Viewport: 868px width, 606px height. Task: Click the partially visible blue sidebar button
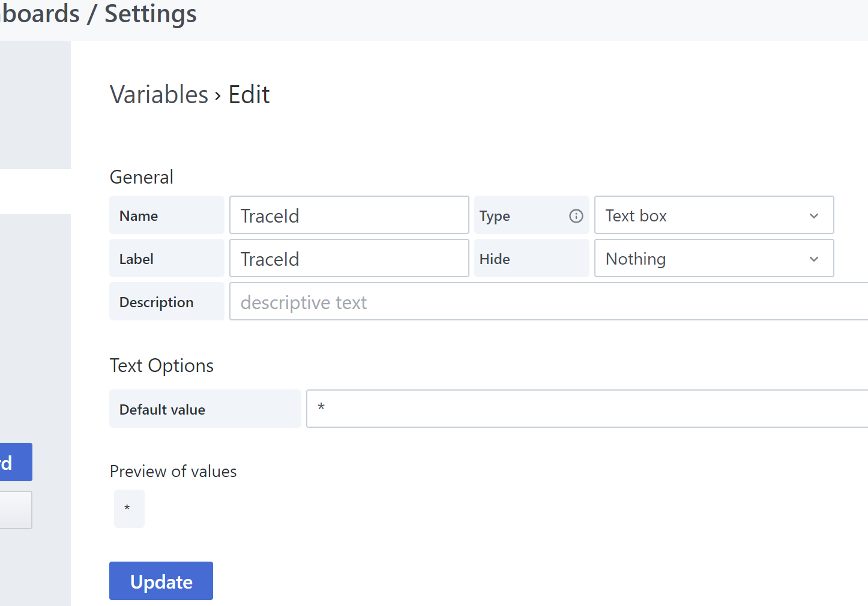point(16,462)
